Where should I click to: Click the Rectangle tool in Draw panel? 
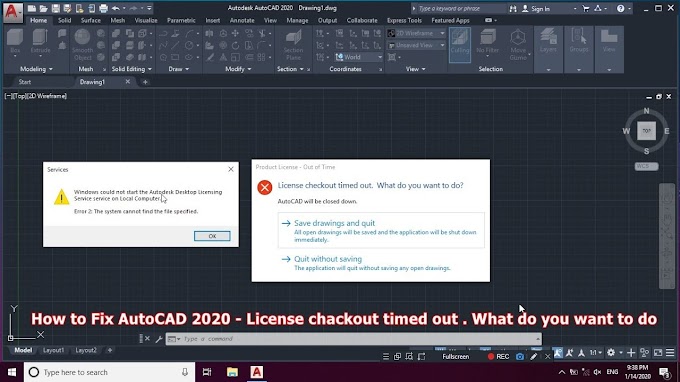tap(175, 57)
